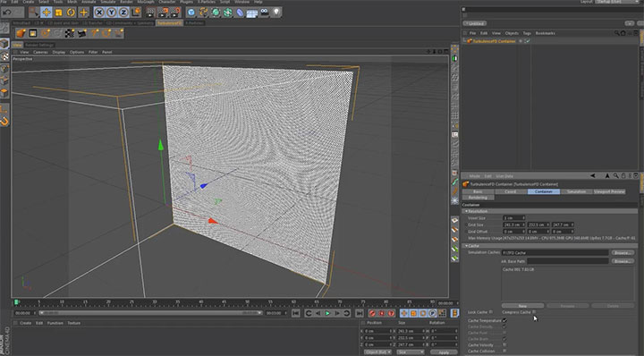Click the Autokeying red icon
644x356 pixels.
382,313
